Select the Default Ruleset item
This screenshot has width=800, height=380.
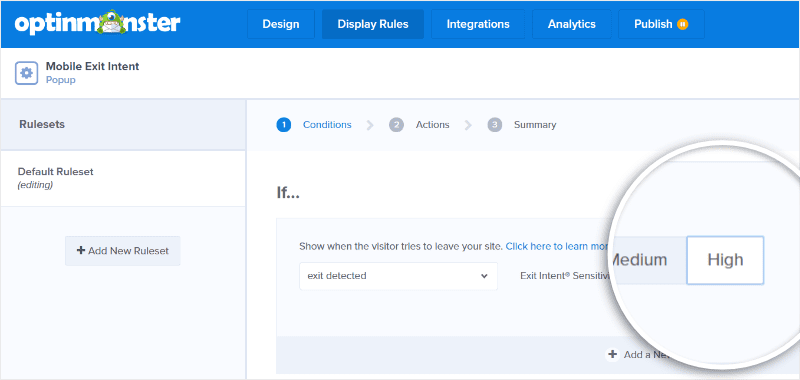[123, 178]
